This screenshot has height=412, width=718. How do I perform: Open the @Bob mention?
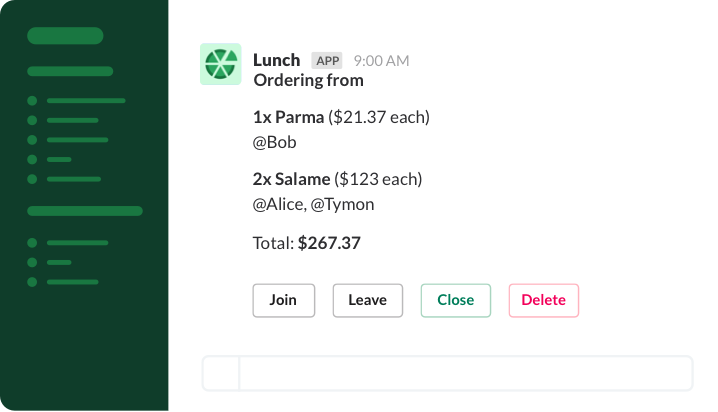275,142
